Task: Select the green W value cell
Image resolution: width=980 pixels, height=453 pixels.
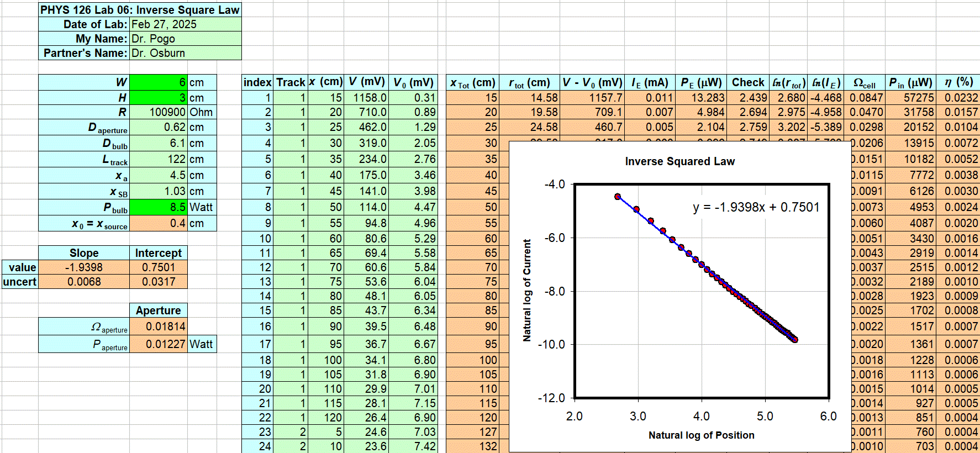Action: 159,82
